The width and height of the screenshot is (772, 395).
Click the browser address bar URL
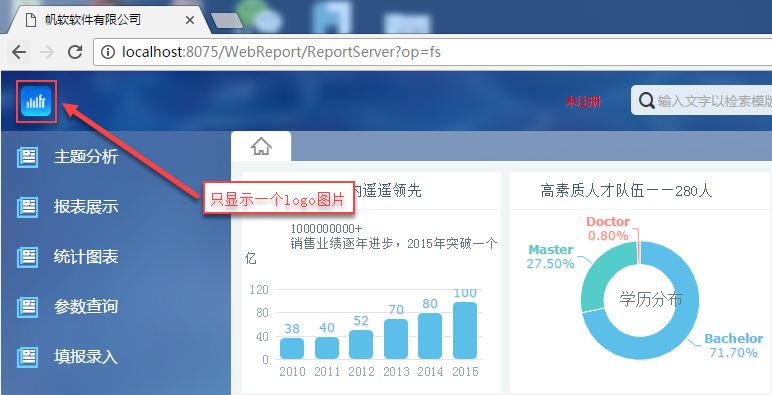[281, 52]
